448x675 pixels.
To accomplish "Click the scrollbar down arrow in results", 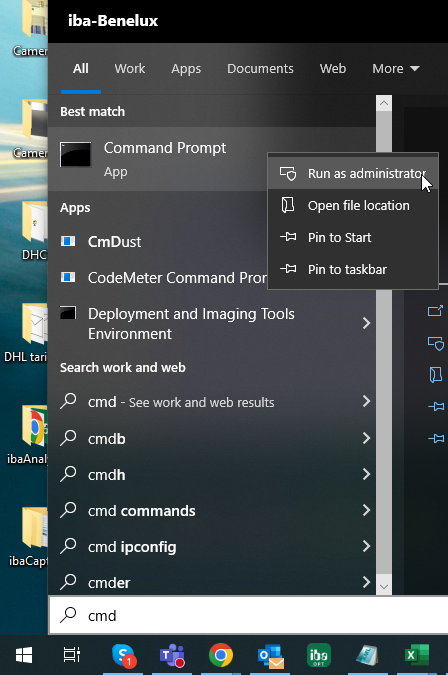I will 384,587.
